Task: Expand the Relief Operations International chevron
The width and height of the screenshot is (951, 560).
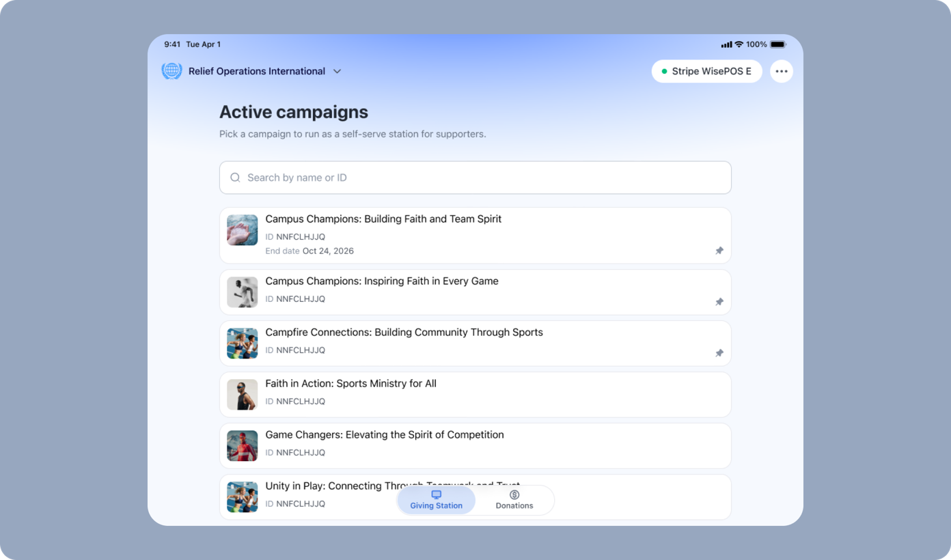Action: click(x=337, y=71)
